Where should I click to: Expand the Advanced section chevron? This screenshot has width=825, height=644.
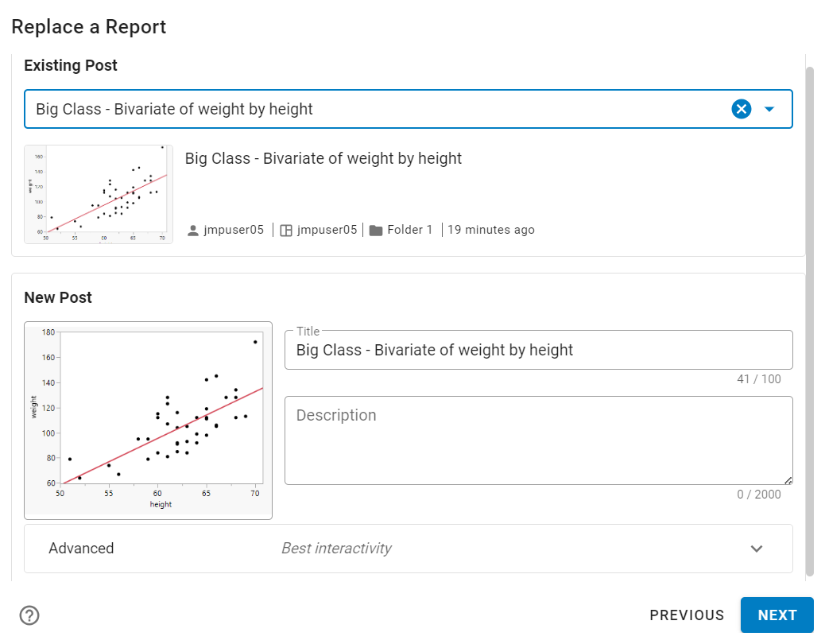[757, 549]
